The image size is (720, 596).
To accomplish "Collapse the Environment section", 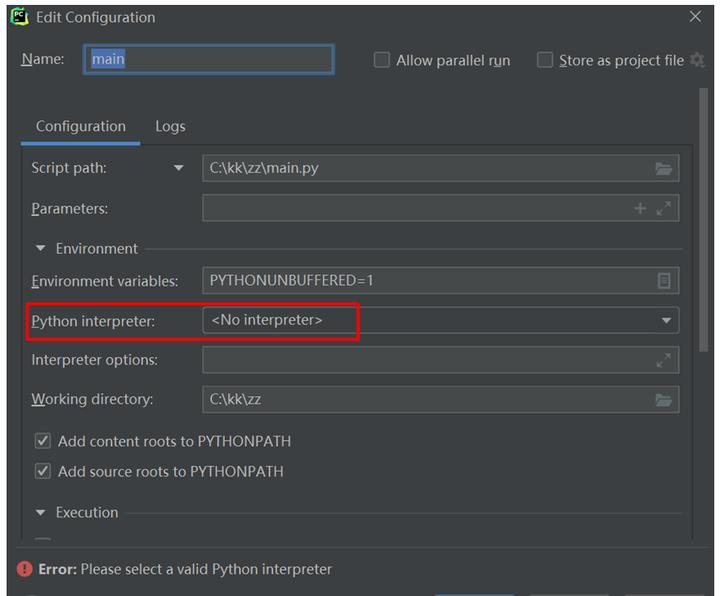I will coord(41,249).
